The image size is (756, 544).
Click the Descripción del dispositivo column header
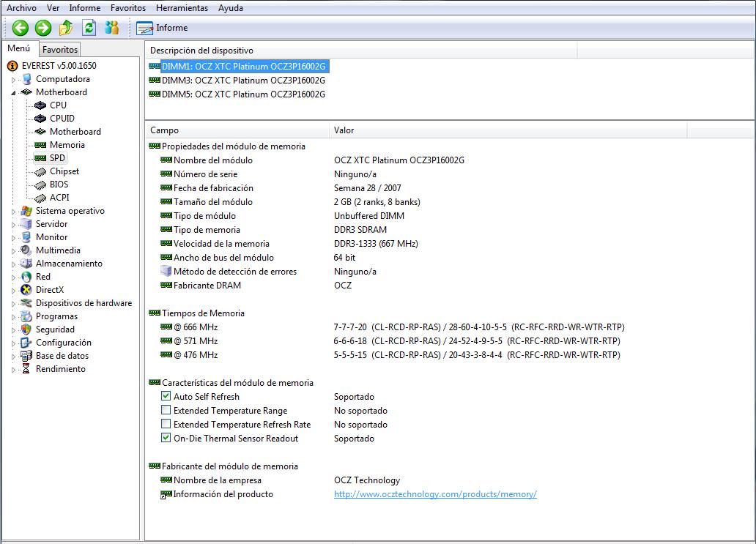tap(361, 50)
